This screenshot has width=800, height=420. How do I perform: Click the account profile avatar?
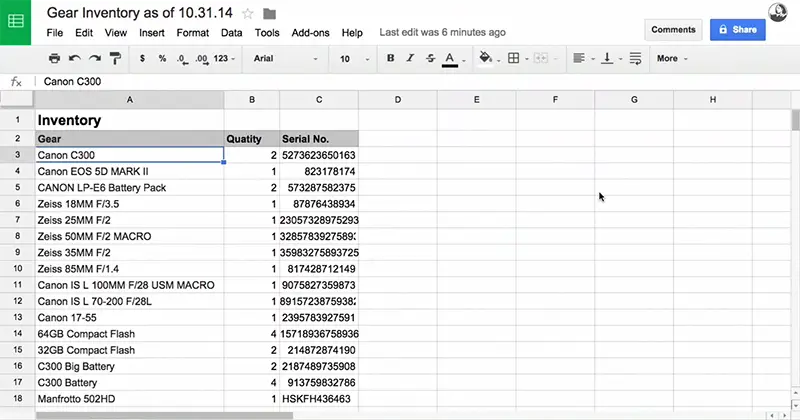click(x=778, y=12)
